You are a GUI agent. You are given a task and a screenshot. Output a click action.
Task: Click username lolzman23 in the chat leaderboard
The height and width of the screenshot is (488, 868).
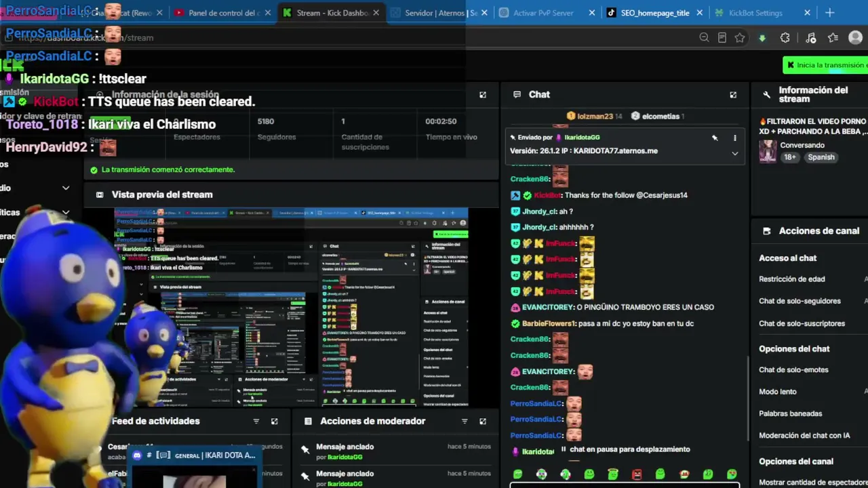[595, 117]
